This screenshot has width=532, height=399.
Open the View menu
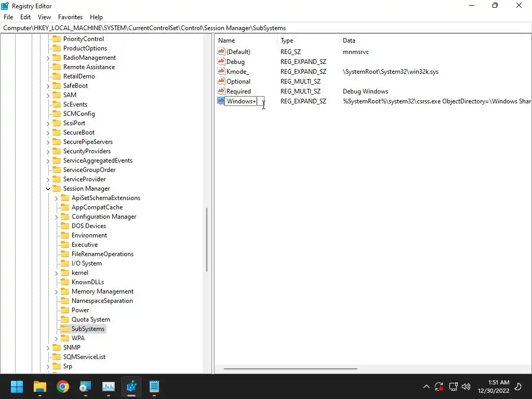[44, 17]
